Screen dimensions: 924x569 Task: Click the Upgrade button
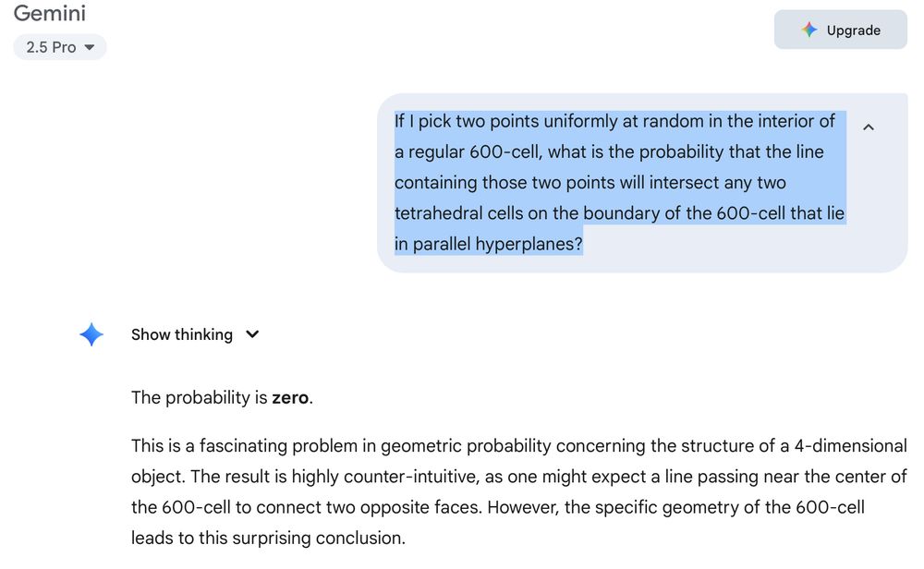tap(840, 30)
